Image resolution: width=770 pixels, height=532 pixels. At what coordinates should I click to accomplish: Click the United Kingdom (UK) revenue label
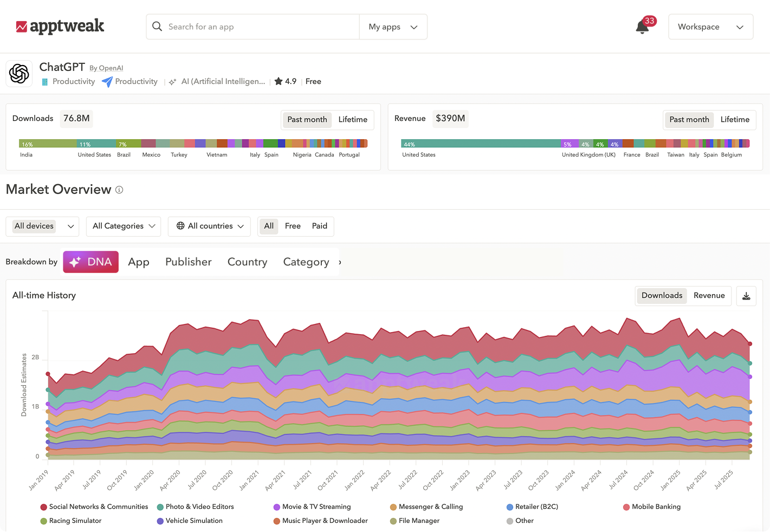pos(588,155)
